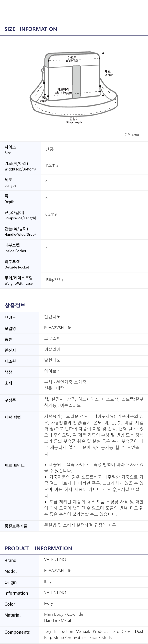
Task: Click the 크로스백 product type value
Action: [x=52, y=338]
